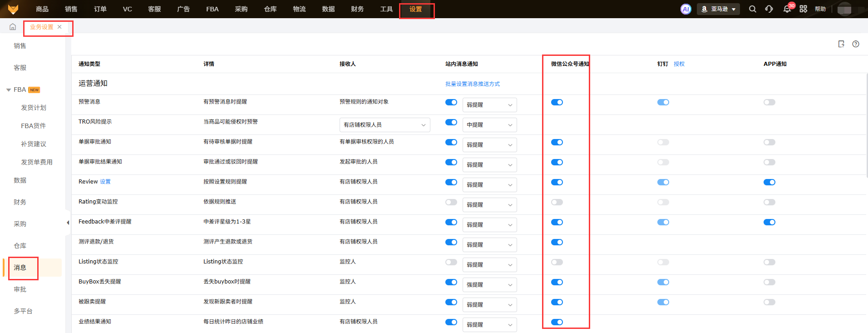
Task: Open the search magnifier icon
Action: pos(752,9)
